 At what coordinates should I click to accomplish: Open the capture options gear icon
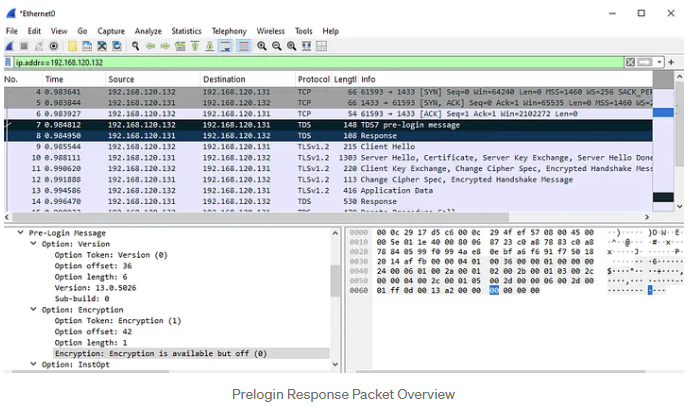[x=53, y=46]
